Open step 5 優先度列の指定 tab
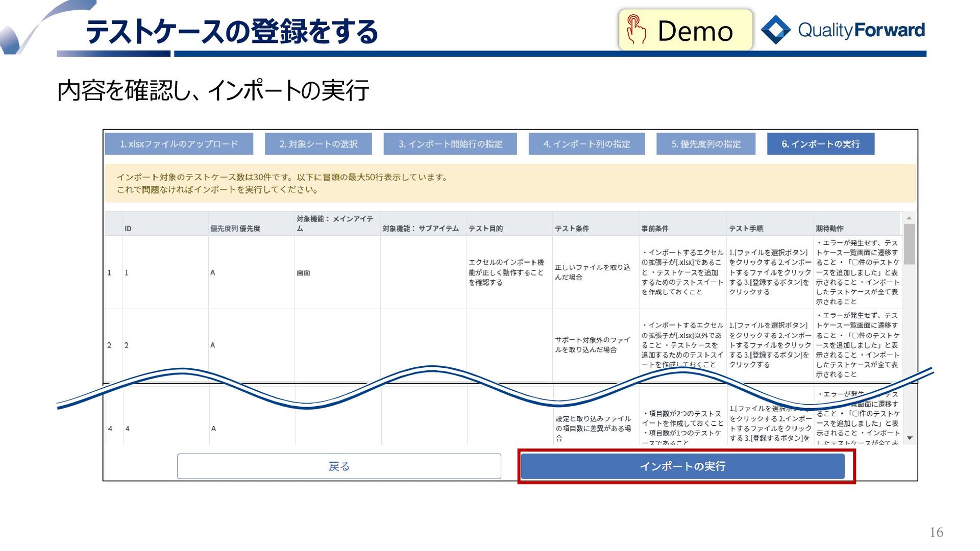980x551 pixels. tap(706, 144)
